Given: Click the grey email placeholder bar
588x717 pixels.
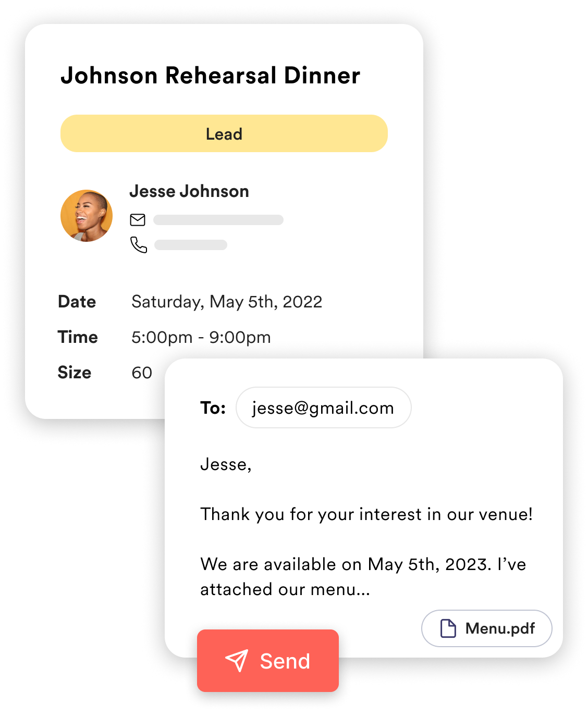Looking at the screenshot, I should (218, 220).
